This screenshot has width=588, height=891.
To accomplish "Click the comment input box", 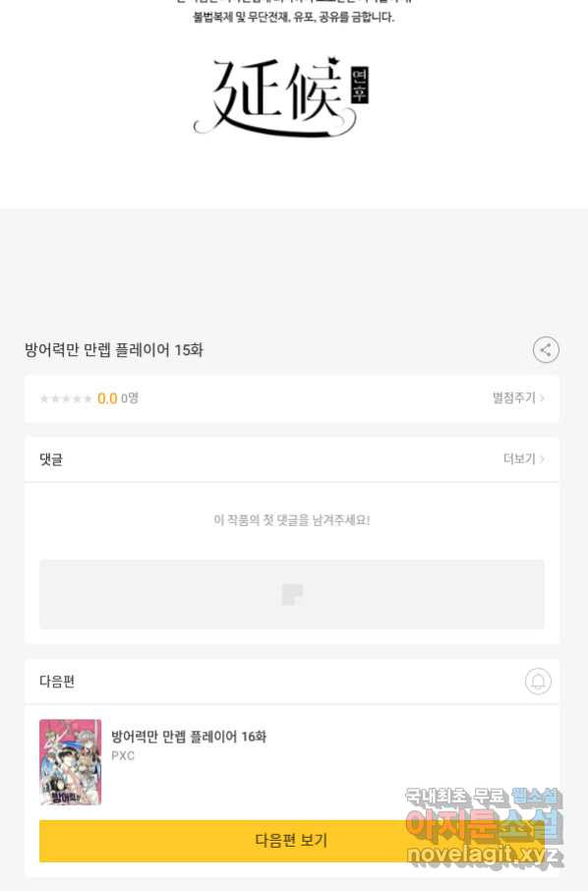I will (x=291, y=594).
